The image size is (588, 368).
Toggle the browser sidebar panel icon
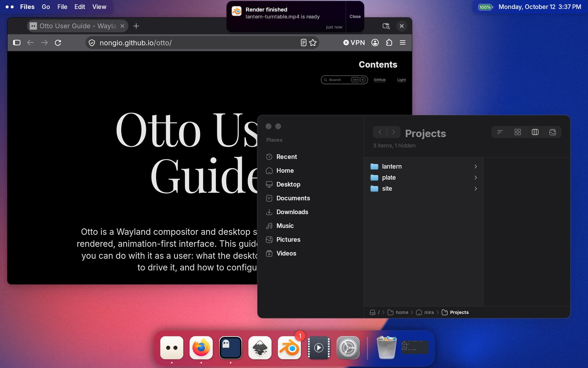tap(17, 43)
